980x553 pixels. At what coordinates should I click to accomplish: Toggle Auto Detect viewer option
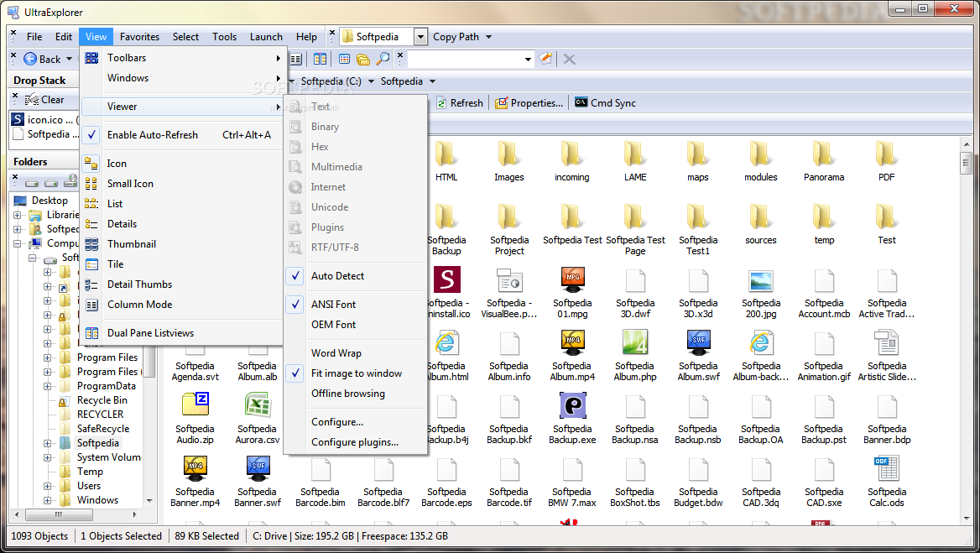356,275
